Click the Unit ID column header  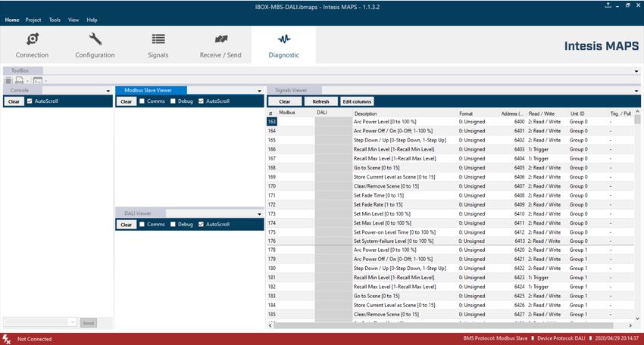point(588,113)
